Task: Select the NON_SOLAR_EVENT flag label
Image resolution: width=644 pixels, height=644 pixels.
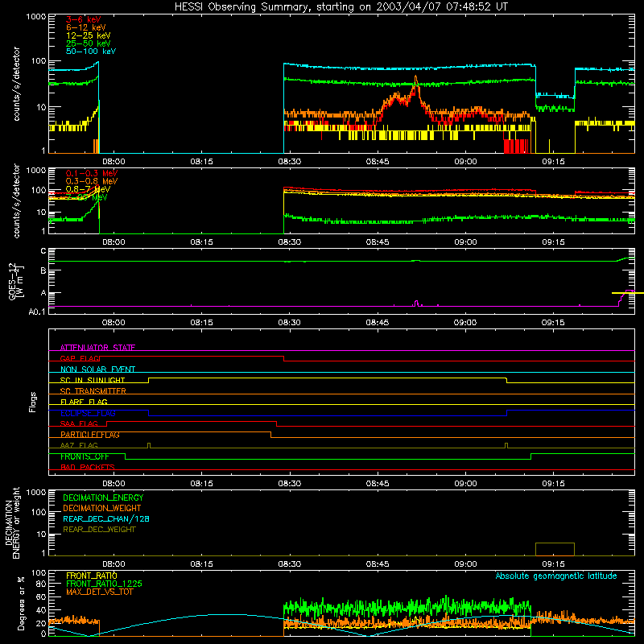Action: click(97, 369)
